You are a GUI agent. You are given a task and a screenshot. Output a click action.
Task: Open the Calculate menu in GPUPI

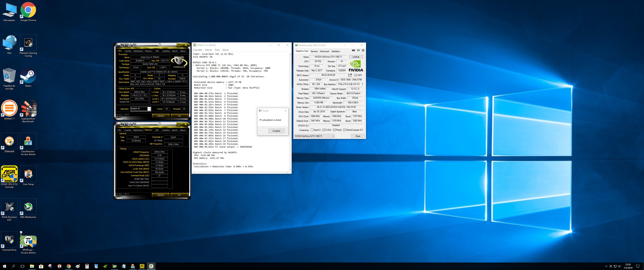pyautogui.click(x=198, y=50)
